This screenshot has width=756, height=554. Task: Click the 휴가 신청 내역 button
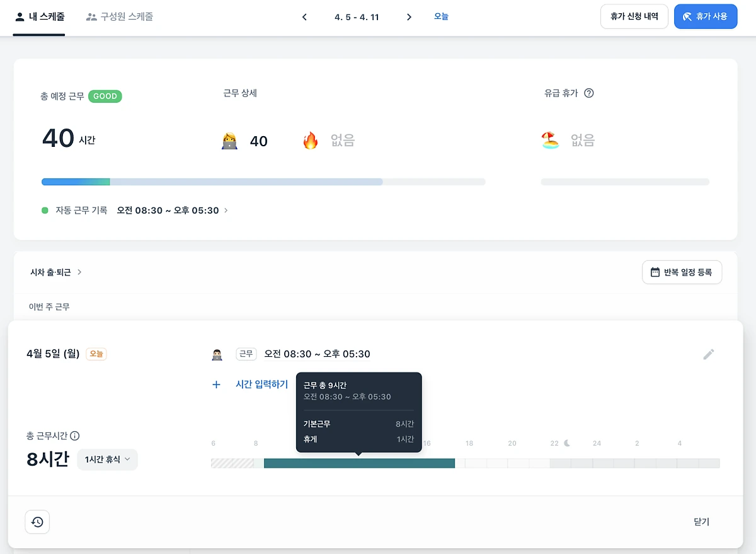634,16
